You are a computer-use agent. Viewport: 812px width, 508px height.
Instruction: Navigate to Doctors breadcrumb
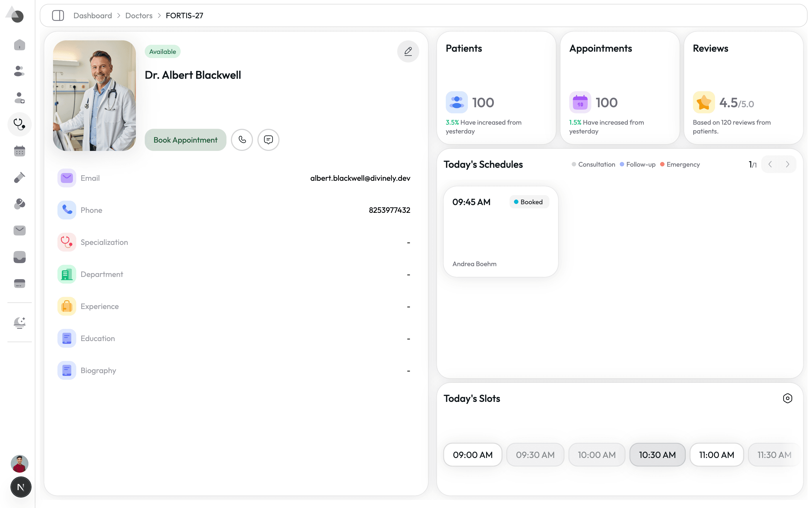tap(139, 15)
